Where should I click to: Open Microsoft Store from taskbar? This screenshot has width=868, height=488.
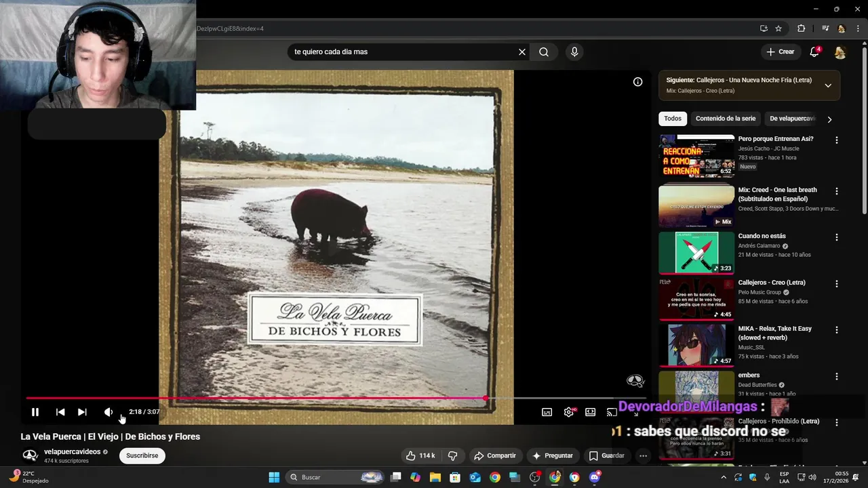(455, 477)
